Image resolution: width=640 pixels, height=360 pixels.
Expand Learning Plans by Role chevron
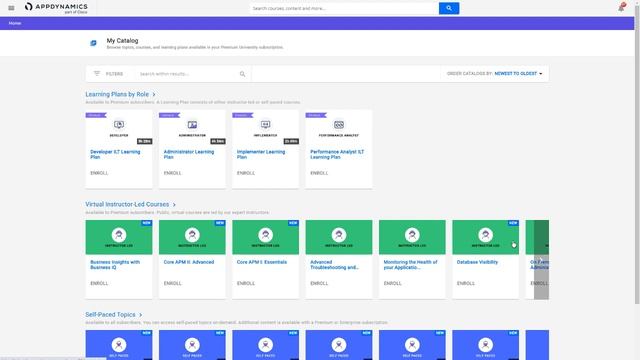pos(154,95)
